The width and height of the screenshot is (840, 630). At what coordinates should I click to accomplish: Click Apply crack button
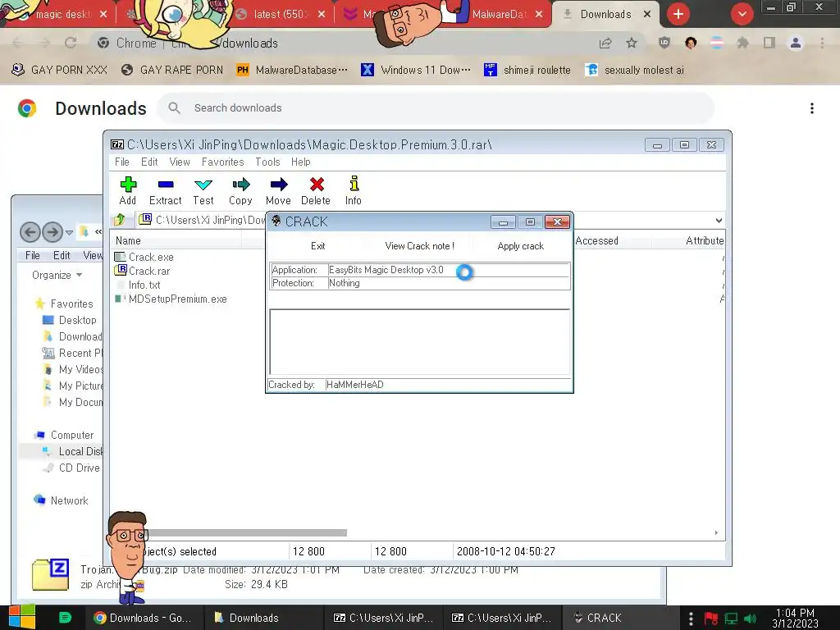pos(521,246)
